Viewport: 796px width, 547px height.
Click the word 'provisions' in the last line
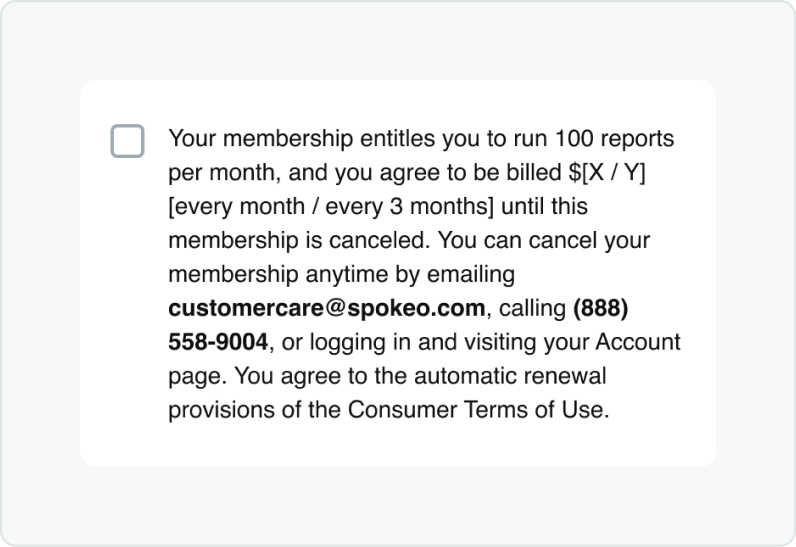click(x=218, y=410)
